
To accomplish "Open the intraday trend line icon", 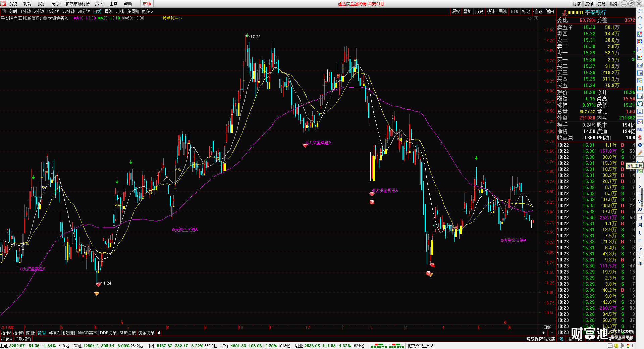I will (640, 50).
